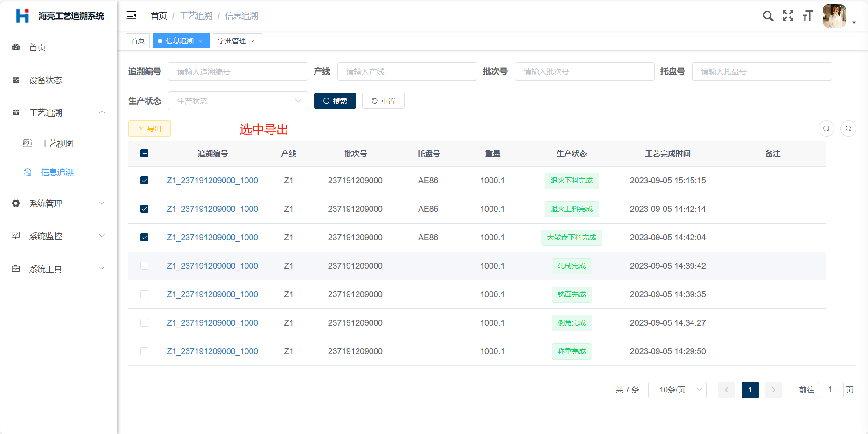Focus the 批次号 input field

[585, 71]
